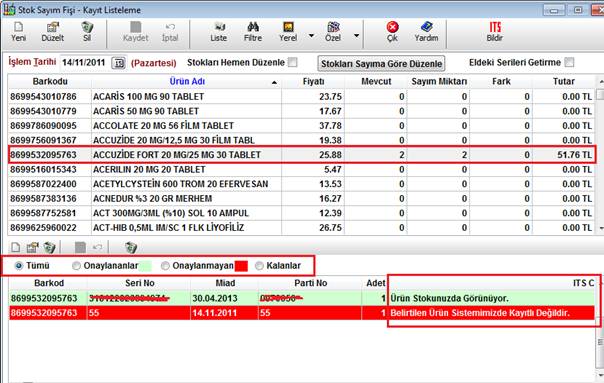Click the last bin icon in lower toolbar
Viewport: 604px width, 383px height.
[131, 247]
